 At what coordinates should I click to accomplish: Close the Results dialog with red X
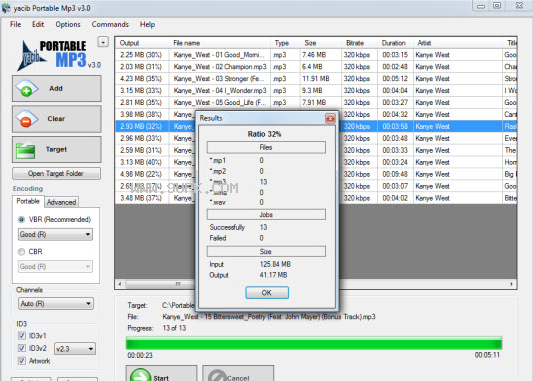(330, 118)
